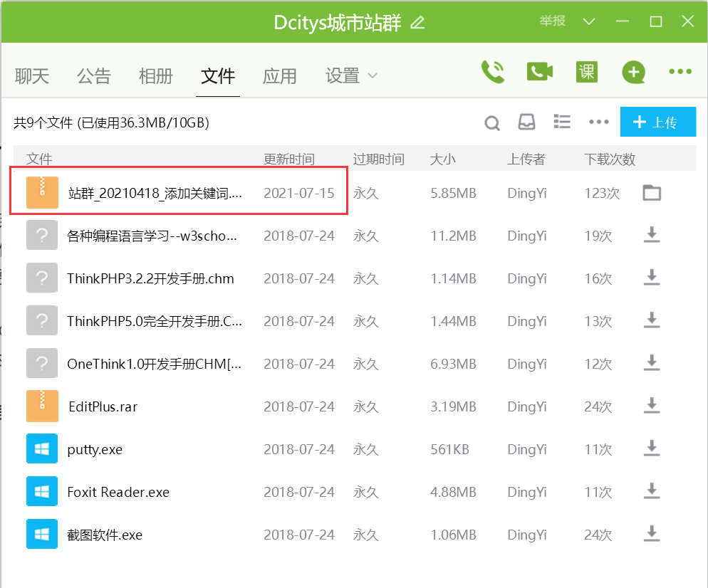Open folder location of 站群_20210418 file
The image size is (708, 588).
coord(651,193)
